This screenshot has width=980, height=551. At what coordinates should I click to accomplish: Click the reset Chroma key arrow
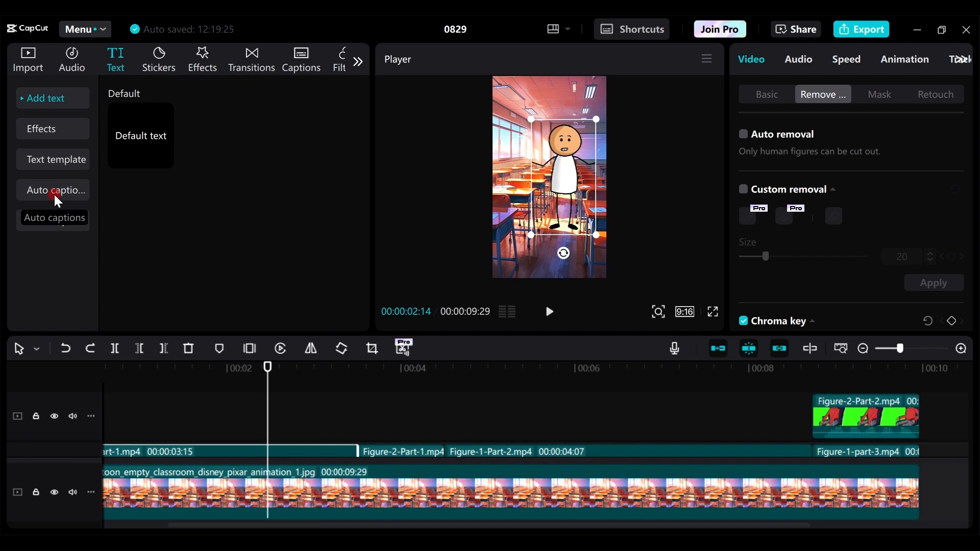928,321
